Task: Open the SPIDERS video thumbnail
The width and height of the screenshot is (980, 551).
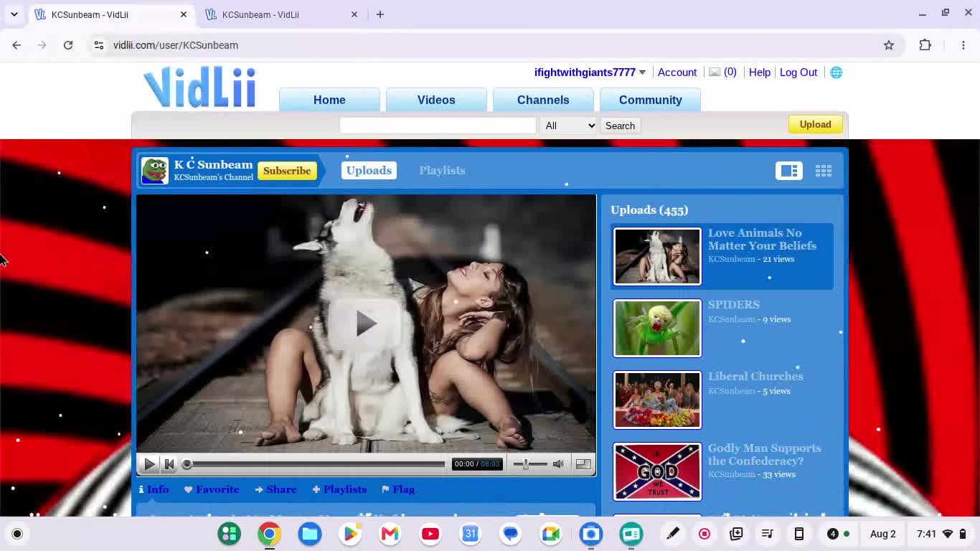Action: [657, 328]
